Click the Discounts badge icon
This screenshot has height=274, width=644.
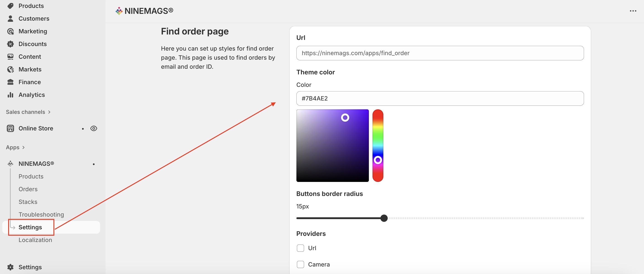(x=10, y=44)
